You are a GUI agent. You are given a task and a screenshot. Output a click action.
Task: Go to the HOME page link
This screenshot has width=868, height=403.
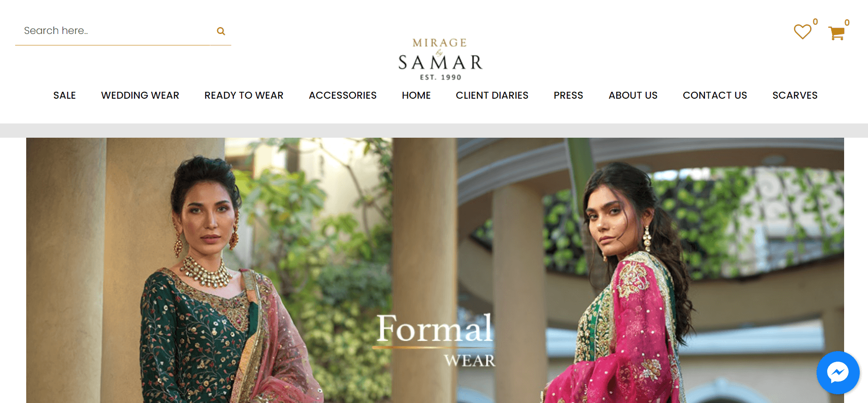coord(416,95)
